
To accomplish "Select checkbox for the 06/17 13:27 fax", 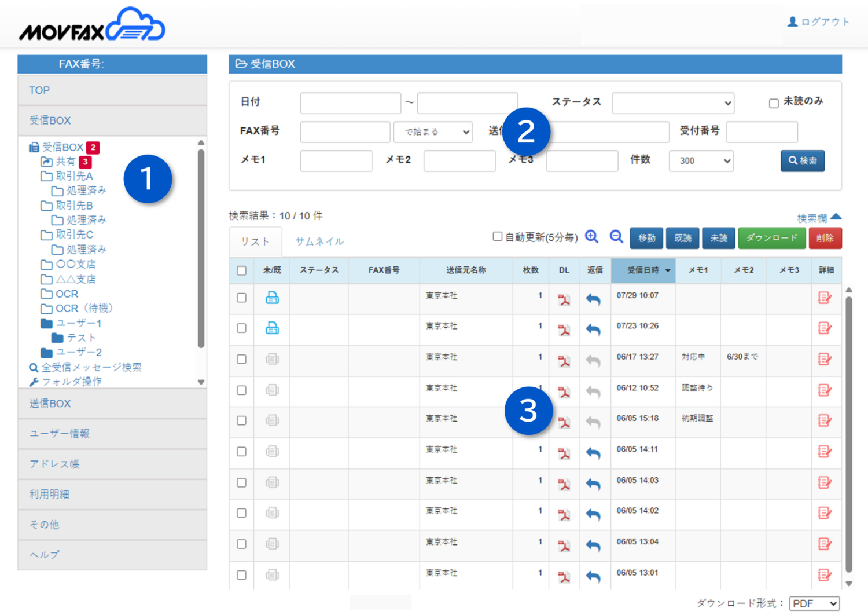I will coord(241,359).
